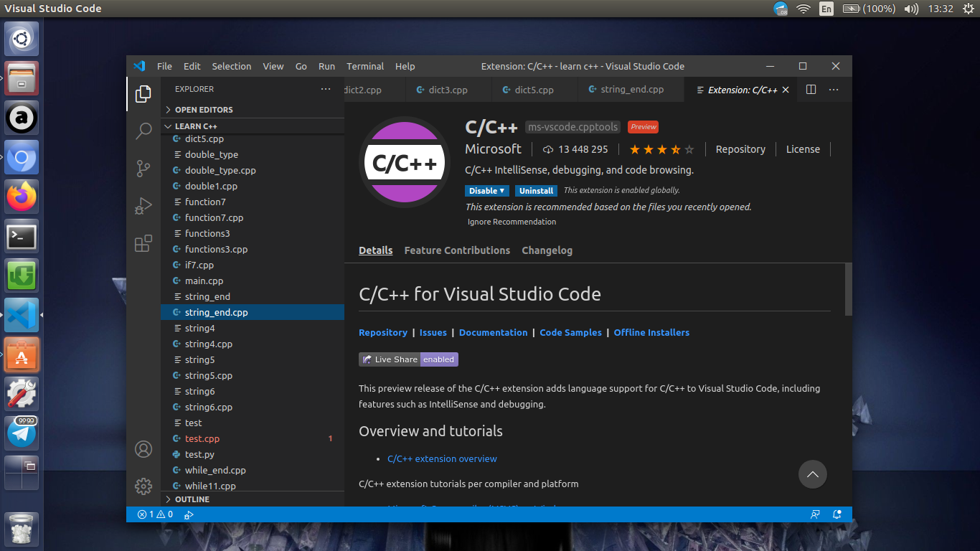Open the Terminal menu
This screenshot has height=551, width=980.
[x=365, y=66]
